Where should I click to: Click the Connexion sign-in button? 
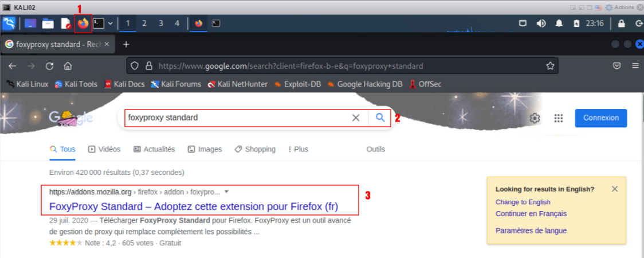click(x=601, y=118)
